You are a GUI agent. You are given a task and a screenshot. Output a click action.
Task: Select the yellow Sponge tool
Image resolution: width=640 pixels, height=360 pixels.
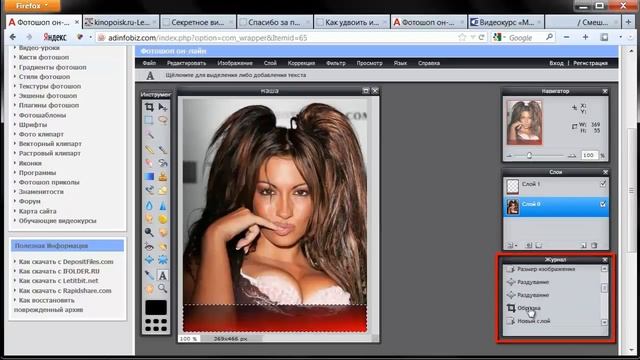163,219
